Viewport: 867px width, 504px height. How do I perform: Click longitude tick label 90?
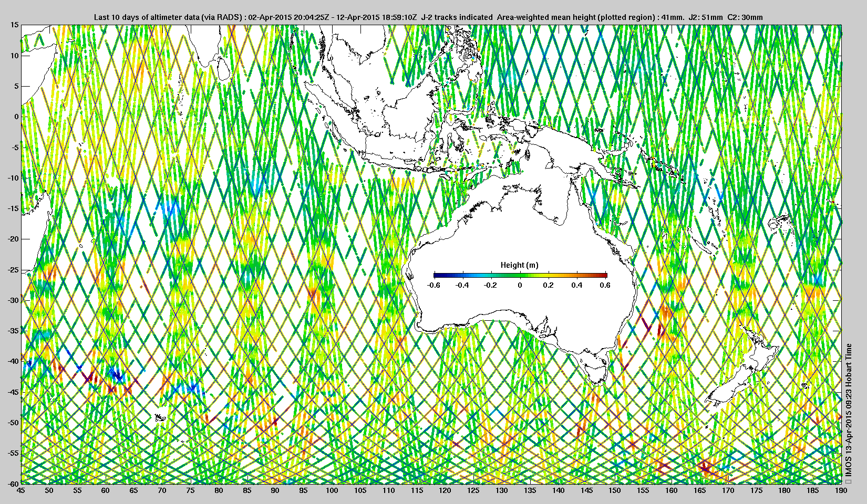[275, 490]
